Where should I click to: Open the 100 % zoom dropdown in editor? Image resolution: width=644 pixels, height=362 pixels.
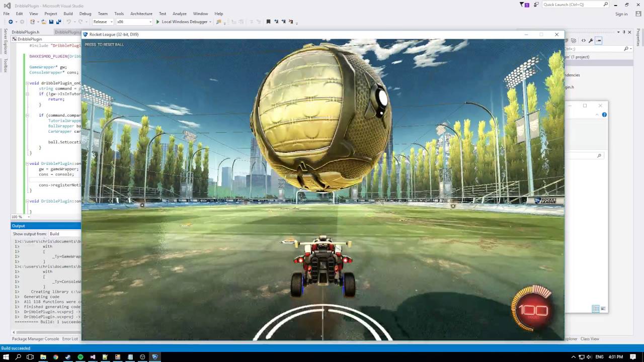tap(20, 217)
